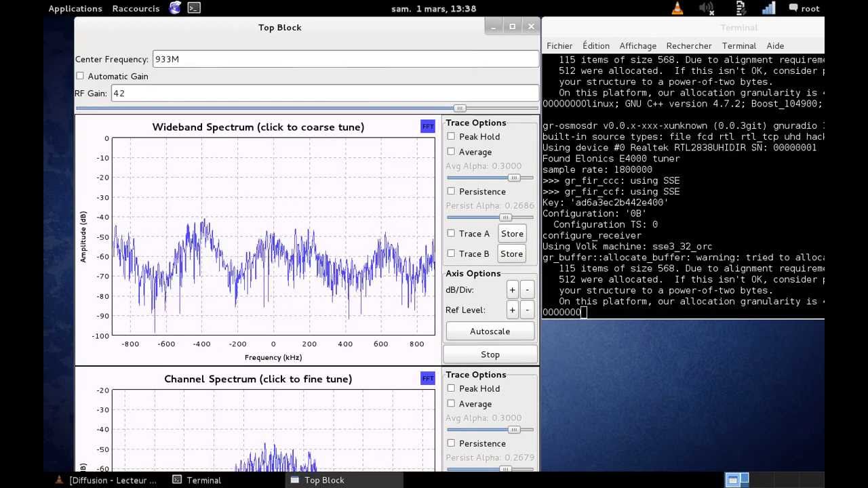Click the battery/power tray icon

pyautogui.click(x=741, y=8)
